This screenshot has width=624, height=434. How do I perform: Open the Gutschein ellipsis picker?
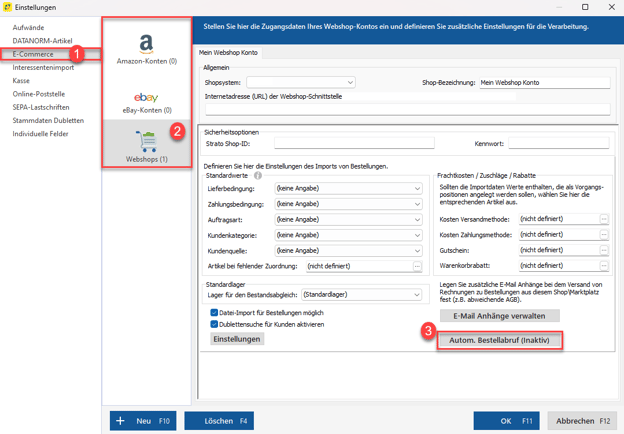[x=604, y=250]
